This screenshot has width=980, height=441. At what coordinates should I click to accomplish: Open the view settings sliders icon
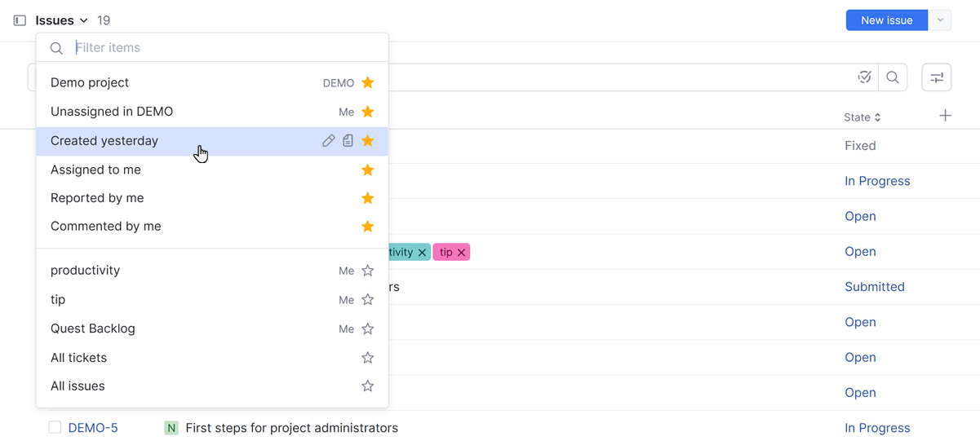coord(936,77)
